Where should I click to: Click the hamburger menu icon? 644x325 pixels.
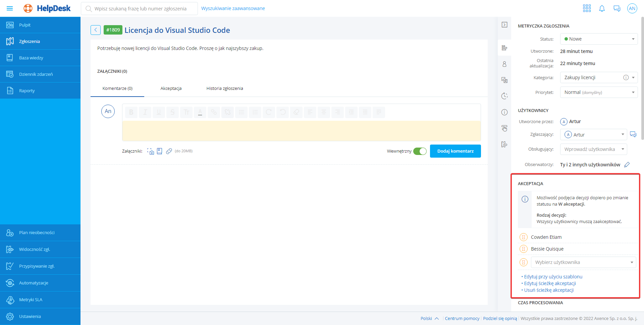point(10,8)
